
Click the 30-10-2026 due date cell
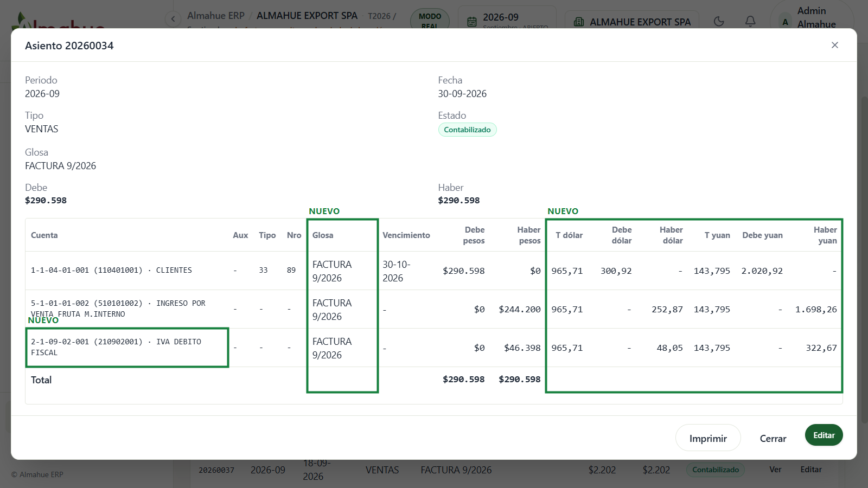tap(397, 271)
